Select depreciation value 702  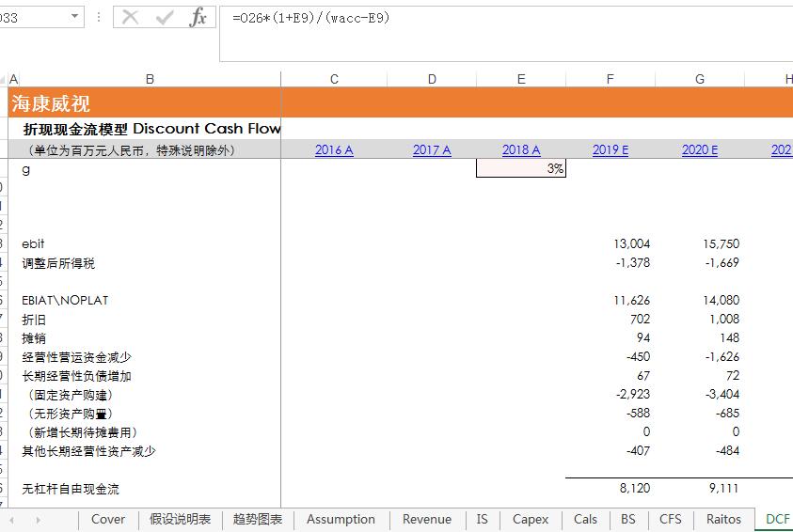(641, 320)
